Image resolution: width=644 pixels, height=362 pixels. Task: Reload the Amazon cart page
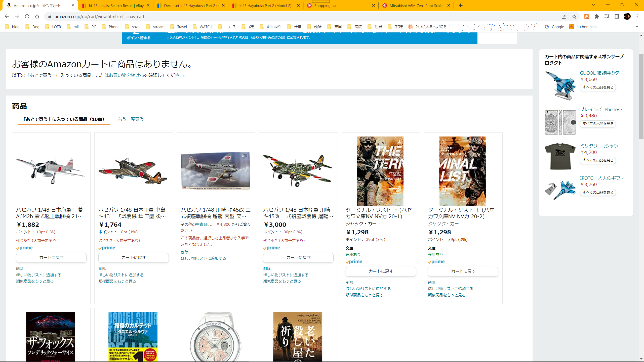click(27, 16)
